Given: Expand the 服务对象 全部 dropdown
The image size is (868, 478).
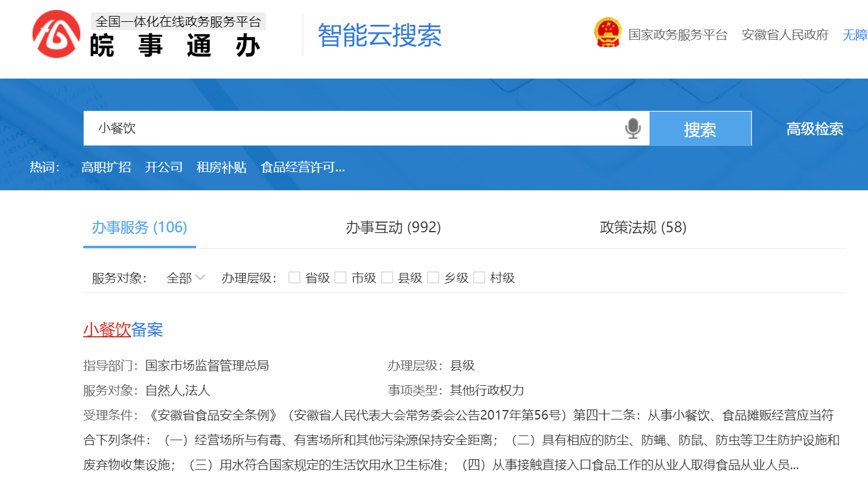Looking at the screenshot, I should (x=185, y=278).
